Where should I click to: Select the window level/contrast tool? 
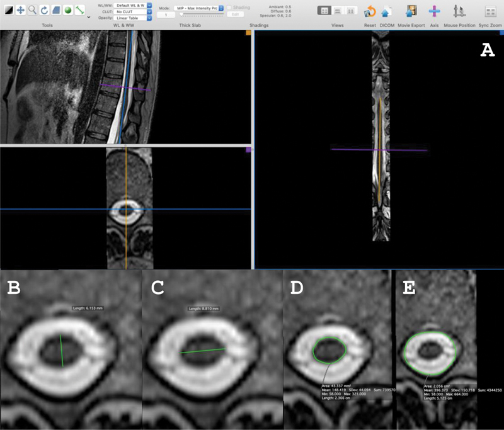(8, 10)
